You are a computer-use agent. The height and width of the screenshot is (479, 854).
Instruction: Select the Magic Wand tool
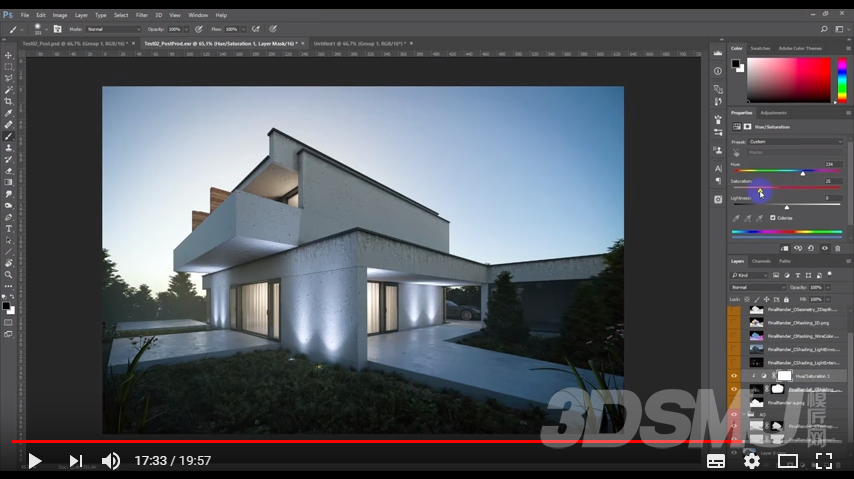(x=8, y=90)
